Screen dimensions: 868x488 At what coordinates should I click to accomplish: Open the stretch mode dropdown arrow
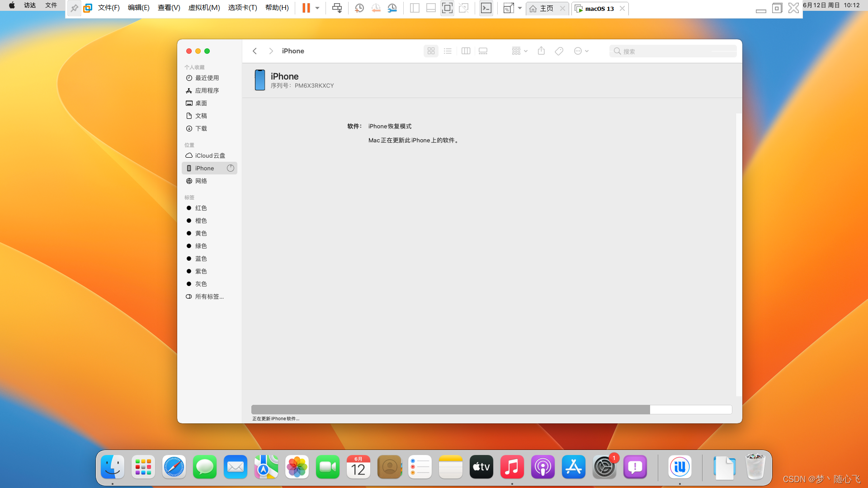[520, 8]
